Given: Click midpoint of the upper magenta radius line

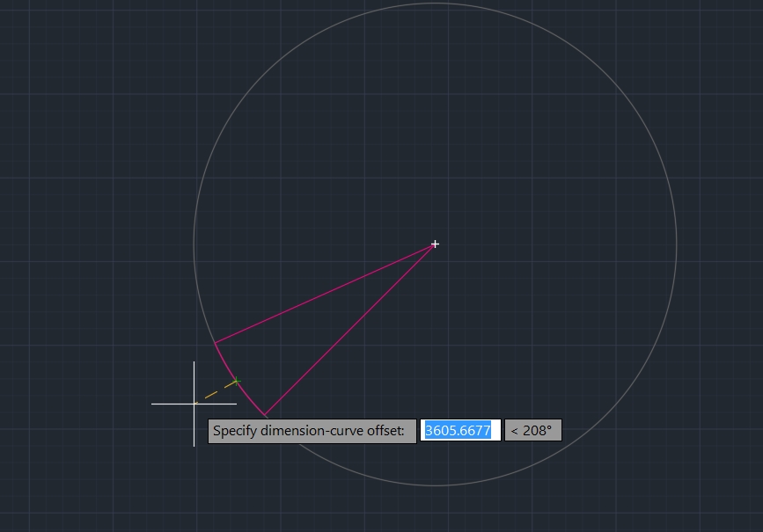Looking at the screenshot, I should point(325,293).
